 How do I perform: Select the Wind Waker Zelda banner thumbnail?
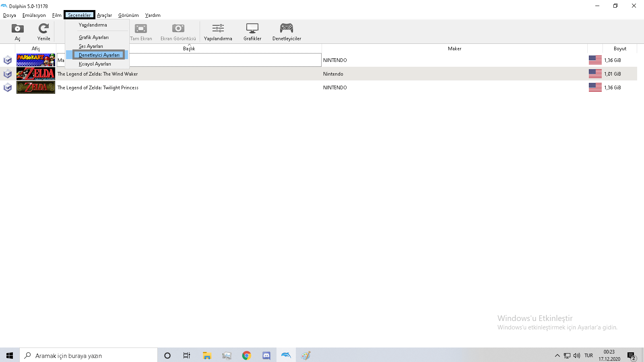coord(36,74)
